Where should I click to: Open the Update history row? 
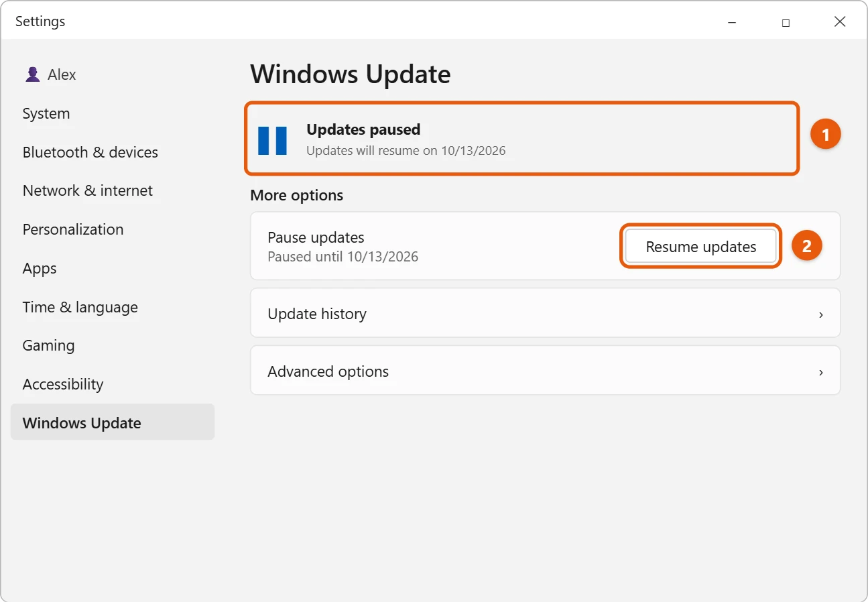coord(545,313)
